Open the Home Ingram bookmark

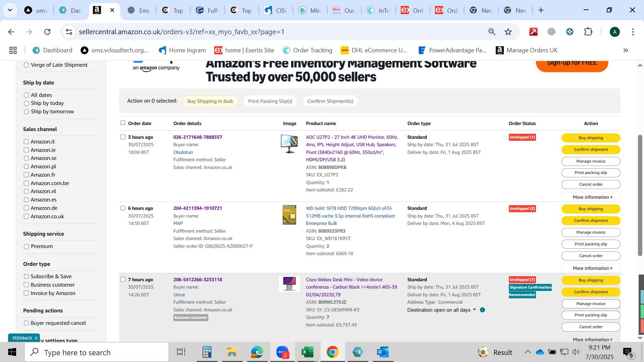tap(182, 50)
